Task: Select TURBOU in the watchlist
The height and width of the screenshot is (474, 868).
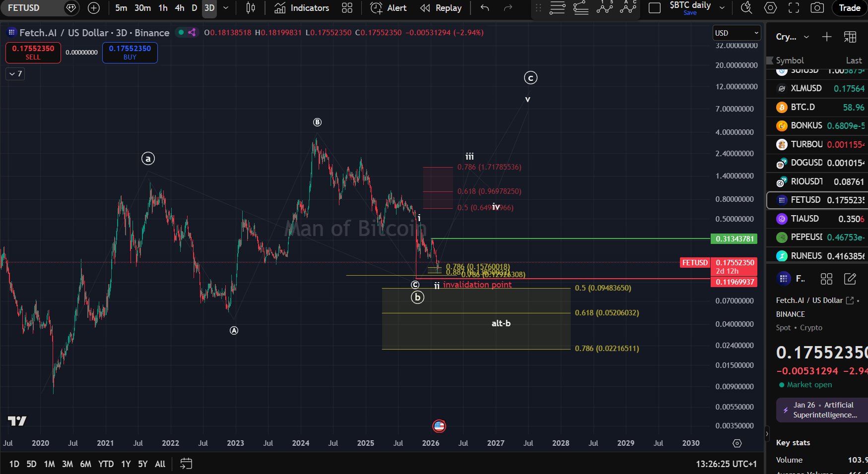Action: [x=817, y=144]
